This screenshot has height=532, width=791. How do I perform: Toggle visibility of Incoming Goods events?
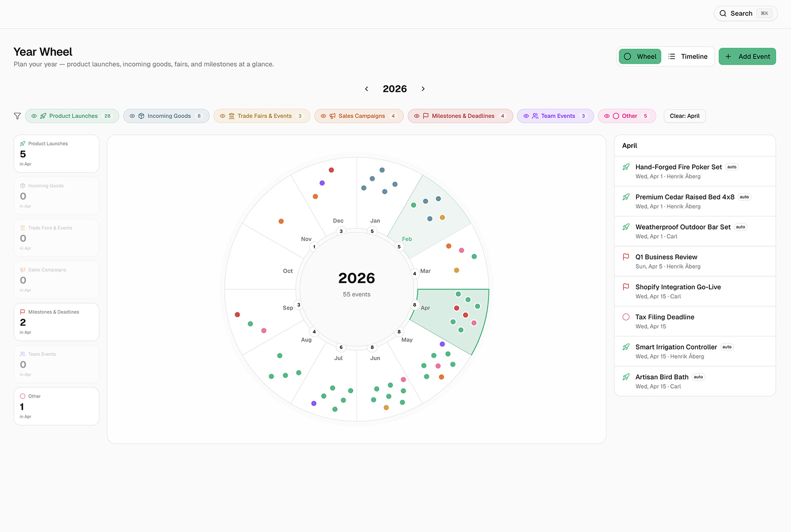point(132,116)
